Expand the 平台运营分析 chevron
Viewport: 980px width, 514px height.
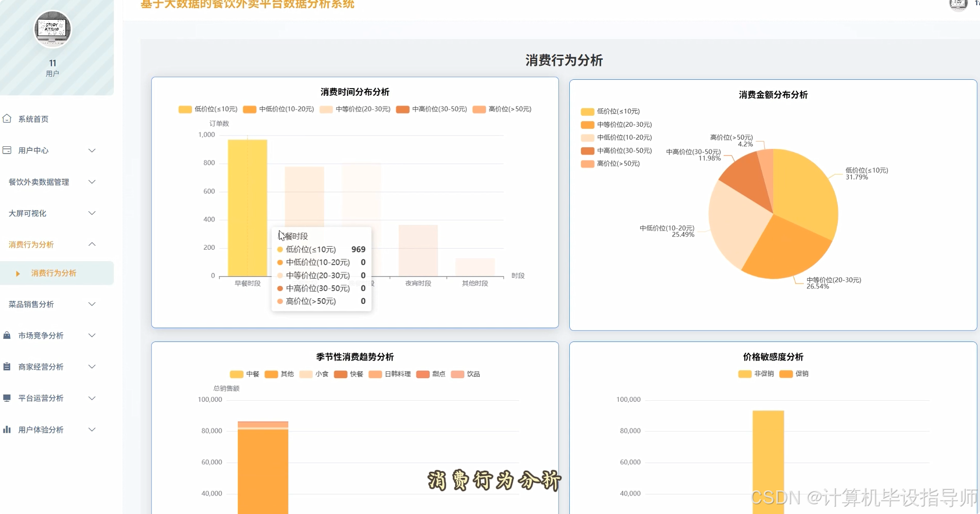pos(92,398)
